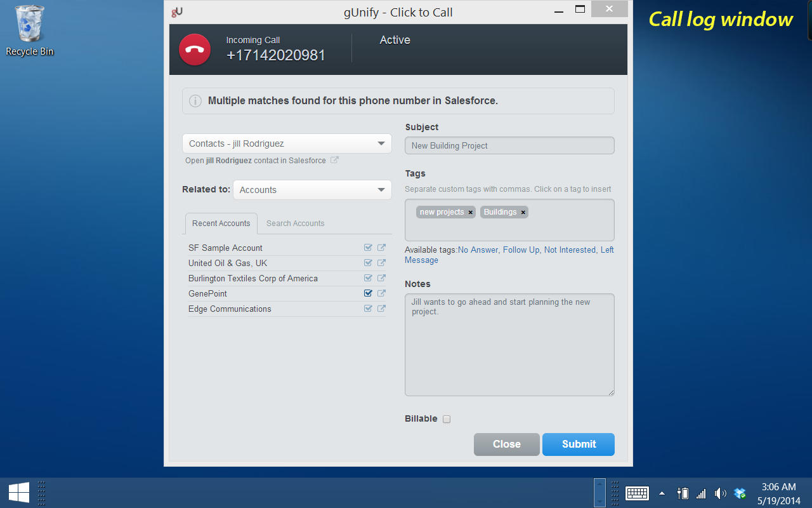Click the 'GenePoint' account name

(207, 294)
